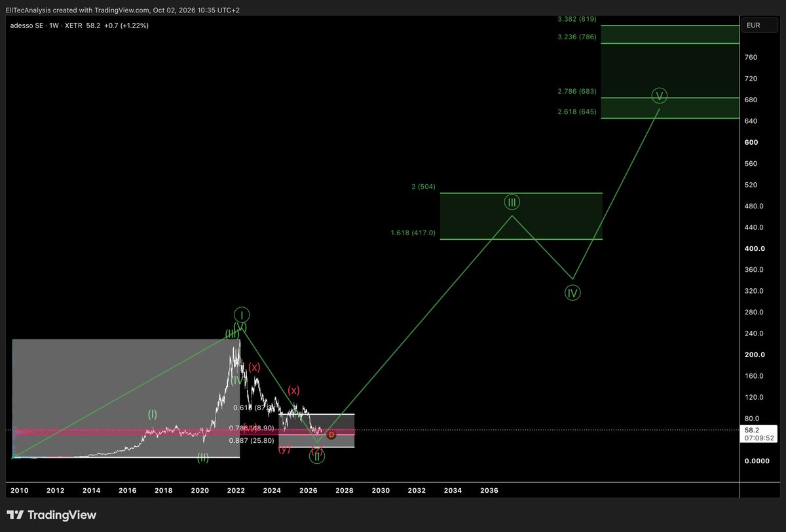Click the 2030 label on time axis
This screenshot has width=786, height=532.
tap(381, 490)
